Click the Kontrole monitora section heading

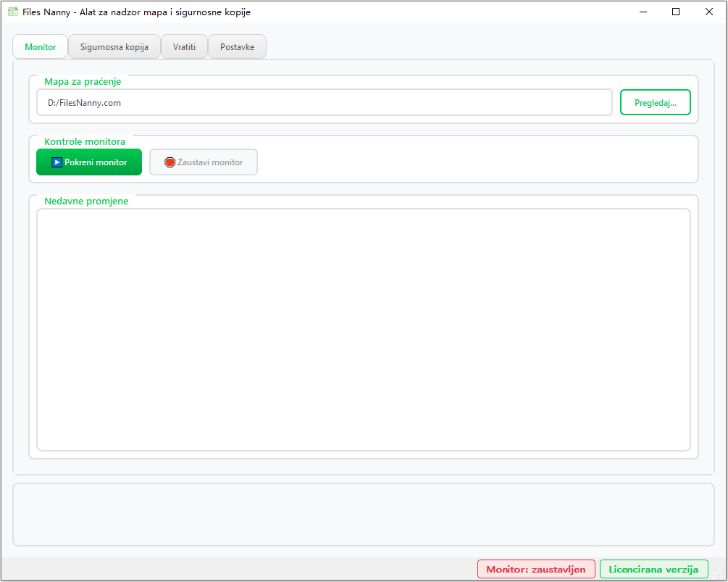pyautogui.click(x=85, y=141)
